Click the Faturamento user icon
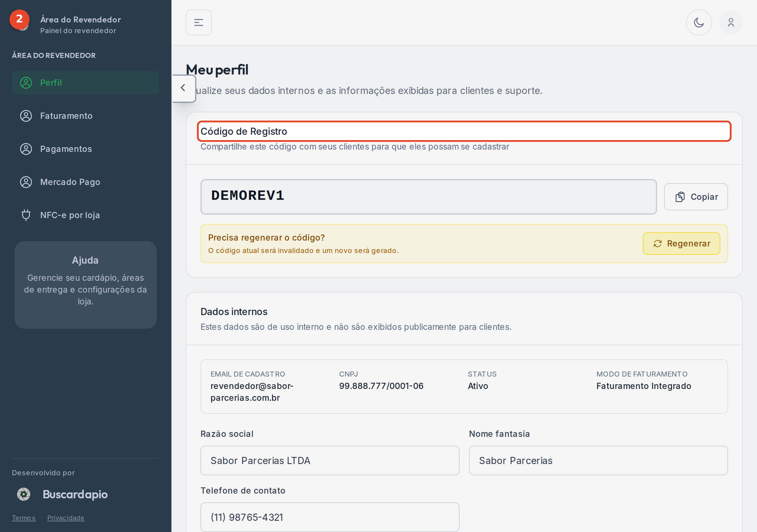The height and width of the screenshot is (532, 757). pos(26,116)
